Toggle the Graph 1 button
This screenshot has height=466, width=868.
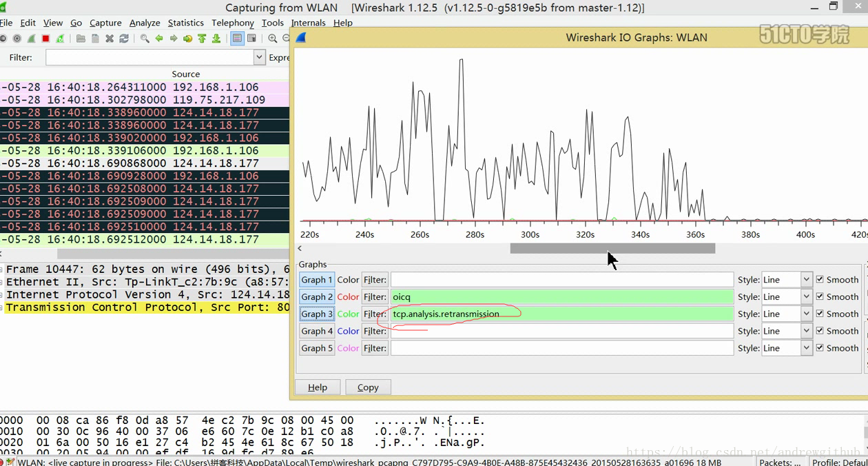pos(317,280)
